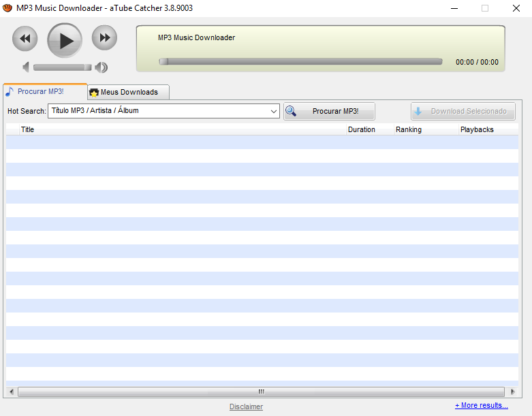
Task: Click the loud speaker icon
Action: pos(101,67)
